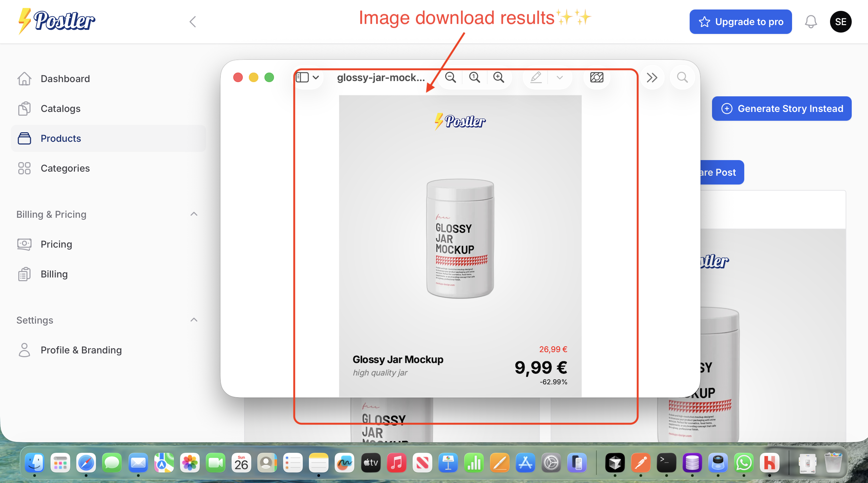Launch Postman from the Dock

point(641,463)
